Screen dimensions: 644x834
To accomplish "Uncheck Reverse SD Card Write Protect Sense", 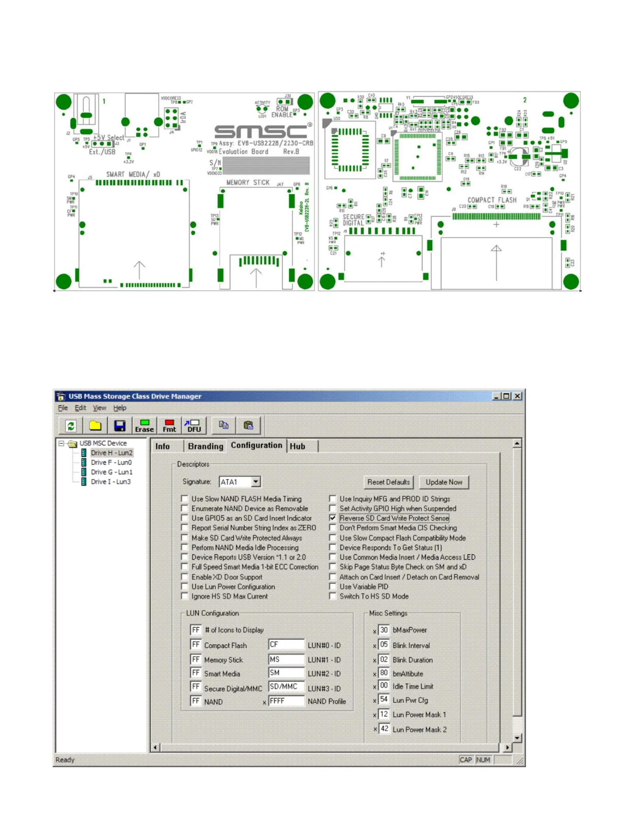I will coord(333,518).
